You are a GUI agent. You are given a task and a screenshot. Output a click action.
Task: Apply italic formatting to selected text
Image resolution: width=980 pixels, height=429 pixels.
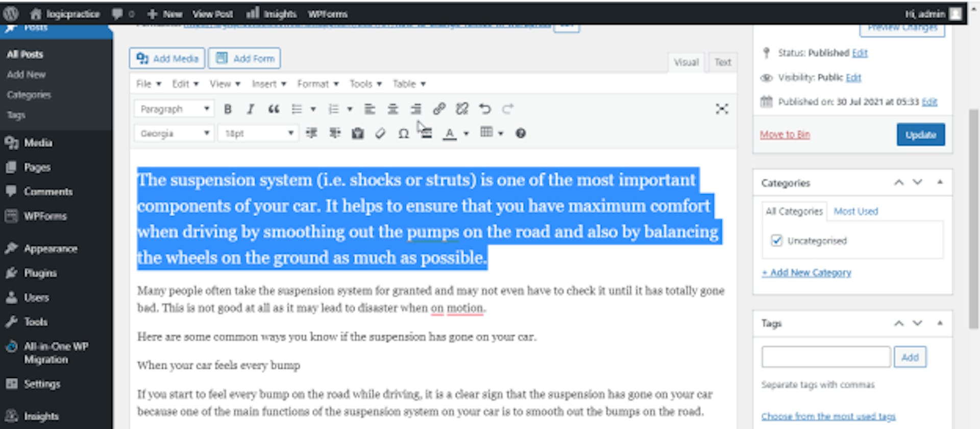(250, 109)
